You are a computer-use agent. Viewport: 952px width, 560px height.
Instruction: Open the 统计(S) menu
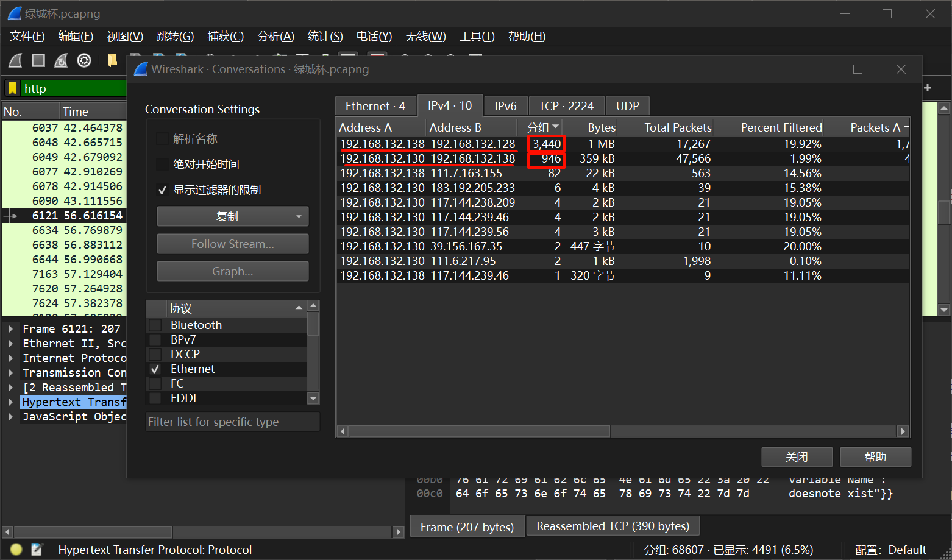point(325,37)
